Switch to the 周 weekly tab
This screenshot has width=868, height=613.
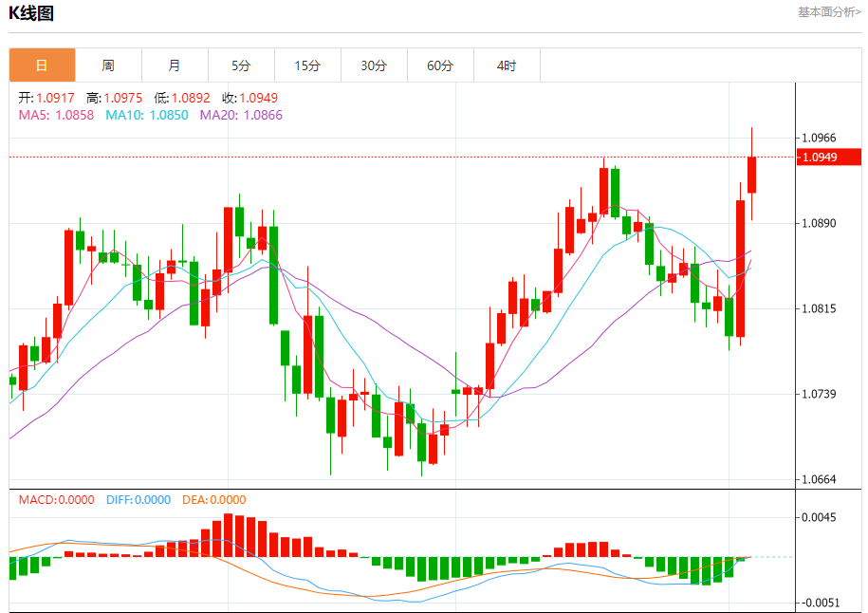click(x=108, y=65)
